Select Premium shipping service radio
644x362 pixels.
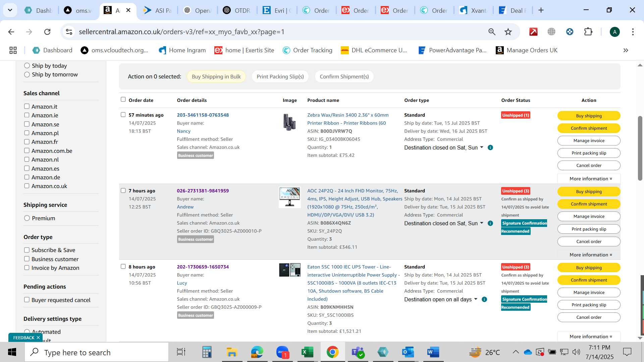(x=27, y=218)
